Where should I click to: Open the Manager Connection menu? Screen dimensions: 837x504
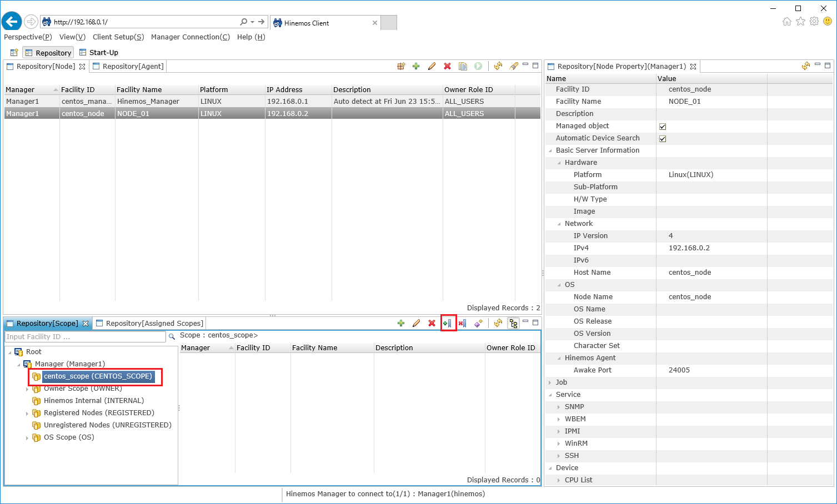click(x=191, y=37)
